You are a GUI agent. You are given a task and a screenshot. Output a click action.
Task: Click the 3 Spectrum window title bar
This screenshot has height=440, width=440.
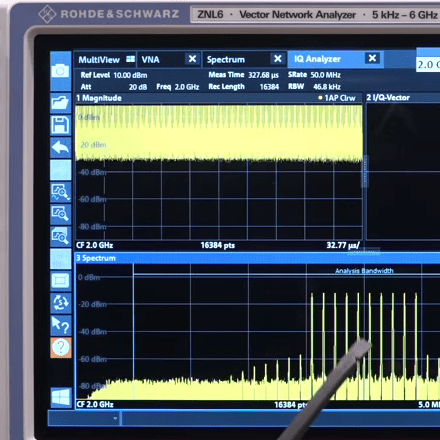[257, 258]
